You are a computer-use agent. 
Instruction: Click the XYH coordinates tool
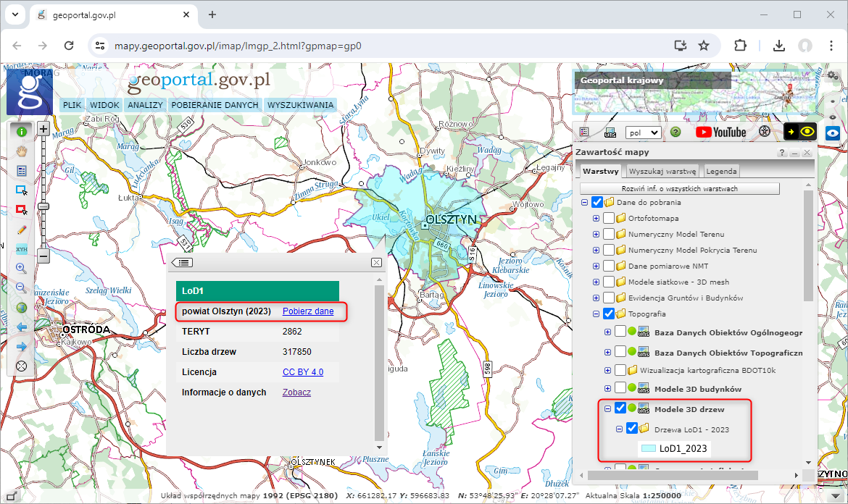coord(22,248)
